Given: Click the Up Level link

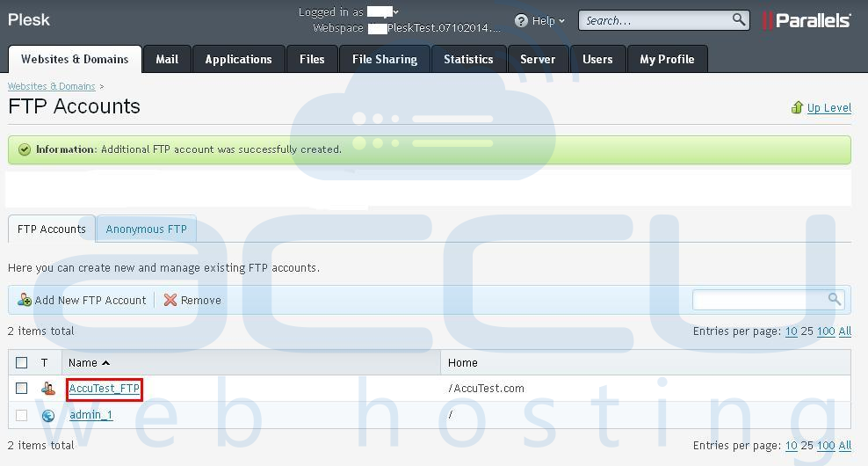Looking at the screenshot, I should pos(828,107).
